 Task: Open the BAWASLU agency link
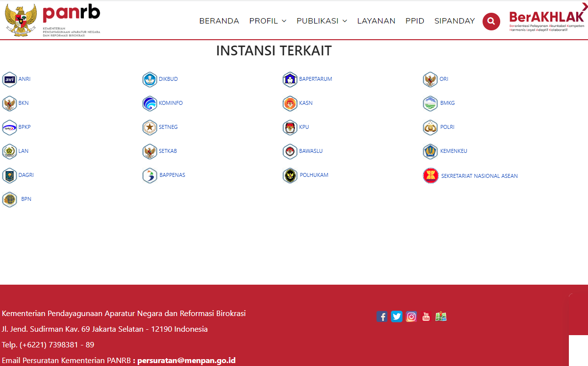[x=311, y=151]
